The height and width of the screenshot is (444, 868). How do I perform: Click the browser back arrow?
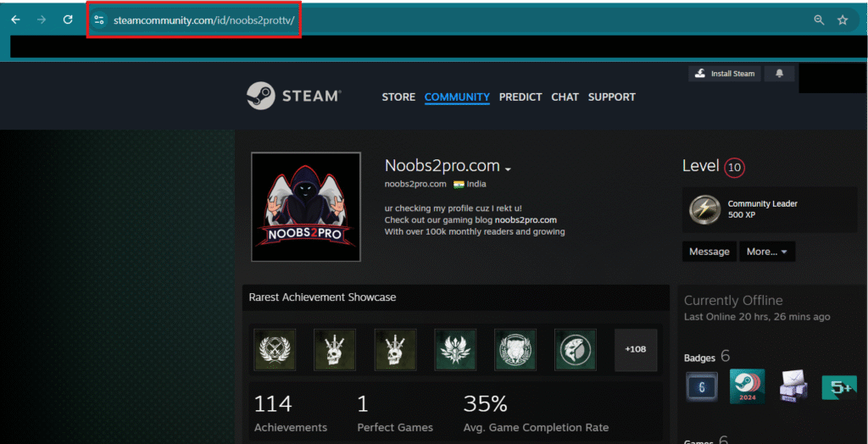coord(15,20)
